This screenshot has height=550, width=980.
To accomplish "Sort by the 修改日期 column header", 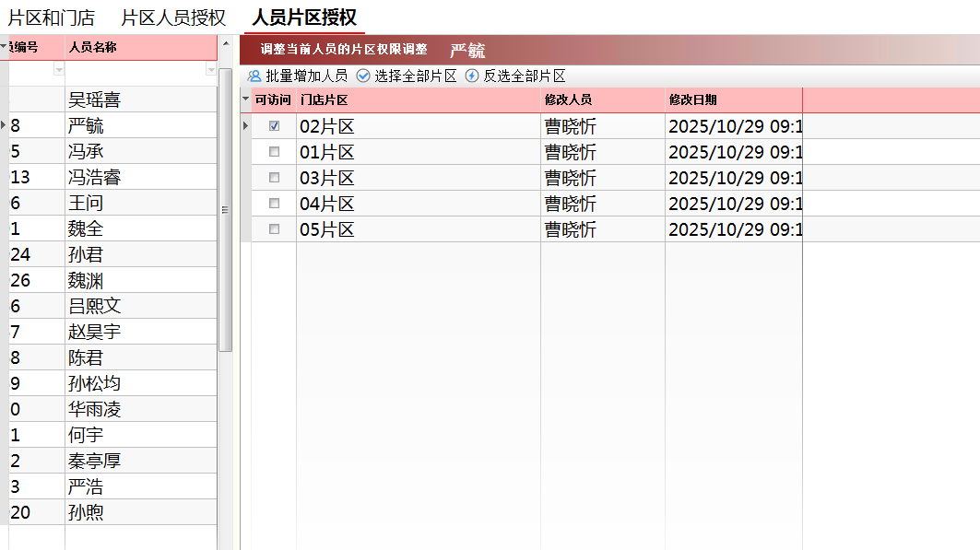I will (734, 99).
